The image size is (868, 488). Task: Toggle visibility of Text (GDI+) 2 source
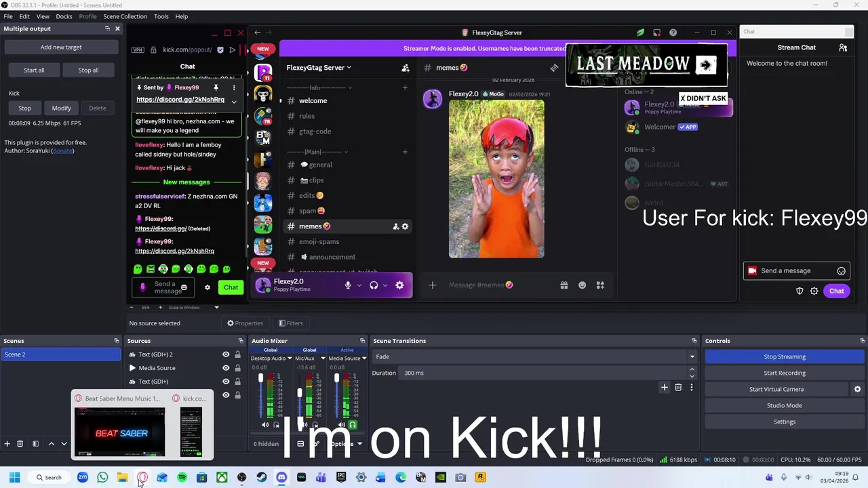[x=226, y=354]
